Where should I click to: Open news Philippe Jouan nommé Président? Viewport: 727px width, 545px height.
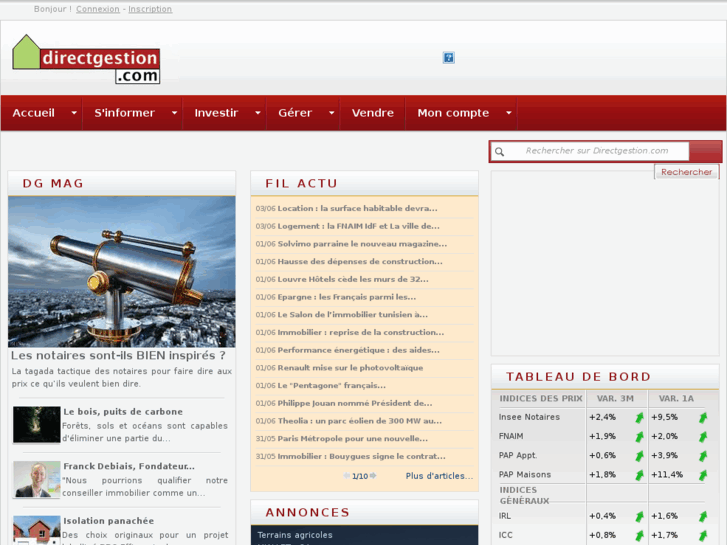[x=355, y=403]
